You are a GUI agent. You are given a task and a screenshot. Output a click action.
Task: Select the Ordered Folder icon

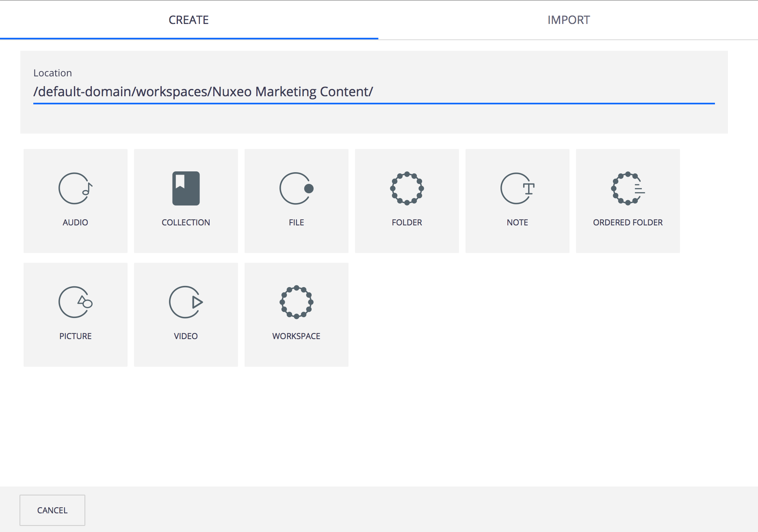(628, 188)
